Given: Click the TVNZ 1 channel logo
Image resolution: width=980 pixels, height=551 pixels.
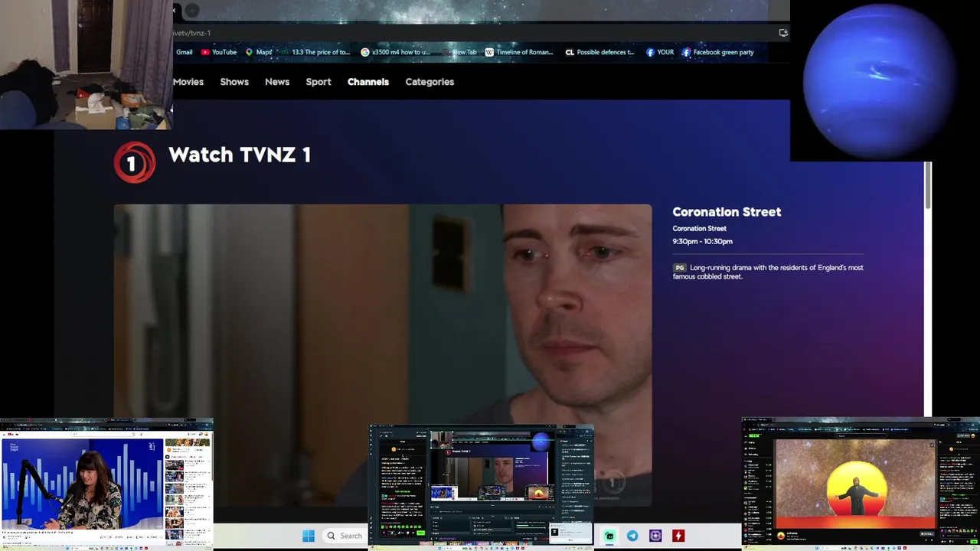Looking at the screenshot, I should [x=135, y=162].
